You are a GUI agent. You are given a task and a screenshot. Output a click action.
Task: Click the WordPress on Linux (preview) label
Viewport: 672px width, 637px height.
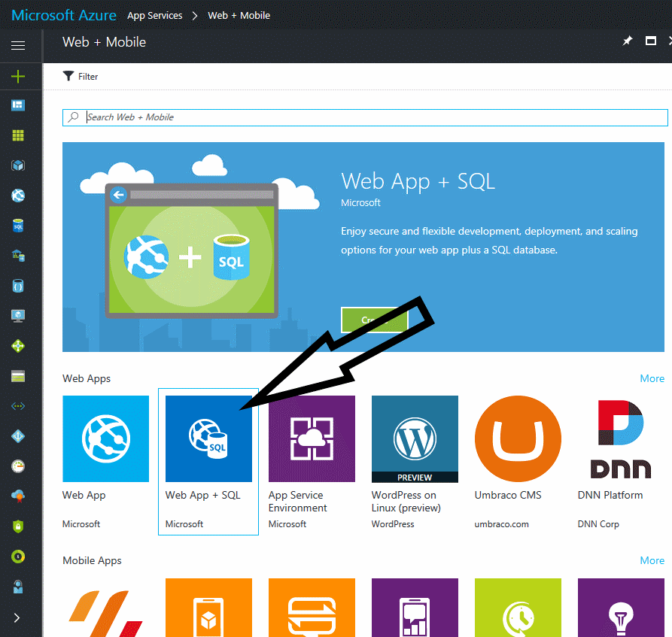[406, 502]
